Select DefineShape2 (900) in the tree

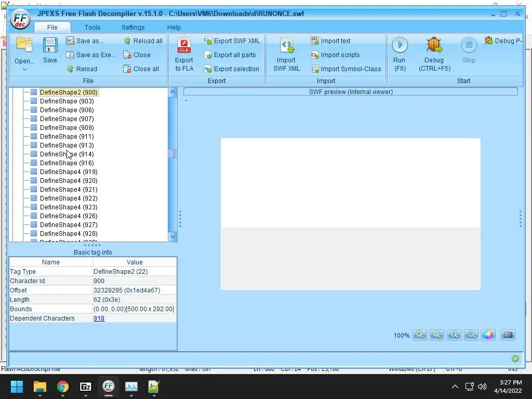[69, 92]
